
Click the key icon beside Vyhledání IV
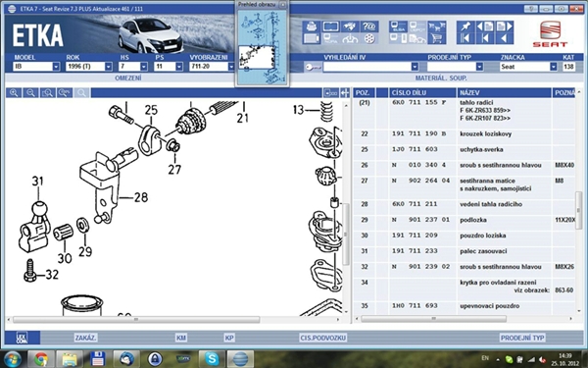(313, 67)
